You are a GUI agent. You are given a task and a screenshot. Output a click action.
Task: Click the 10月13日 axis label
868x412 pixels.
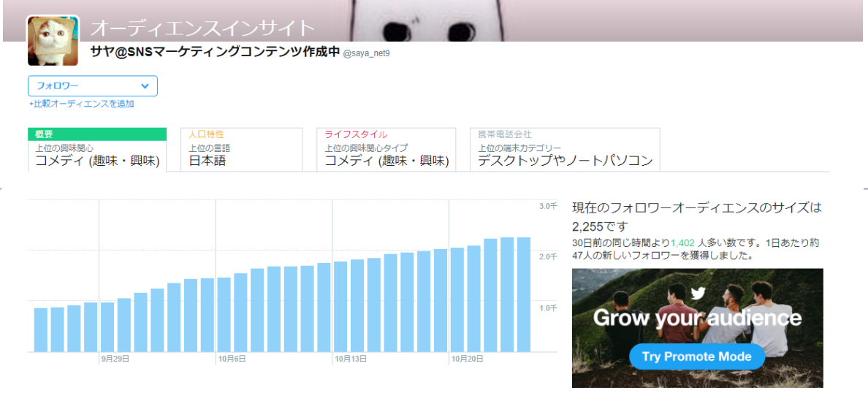[x=351, y=359]
